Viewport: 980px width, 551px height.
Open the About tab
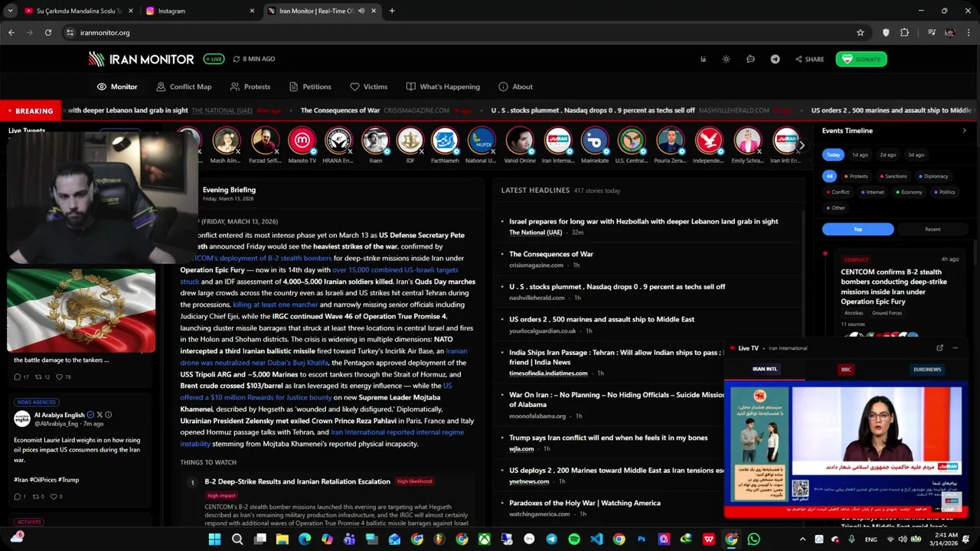click(515, 86)
